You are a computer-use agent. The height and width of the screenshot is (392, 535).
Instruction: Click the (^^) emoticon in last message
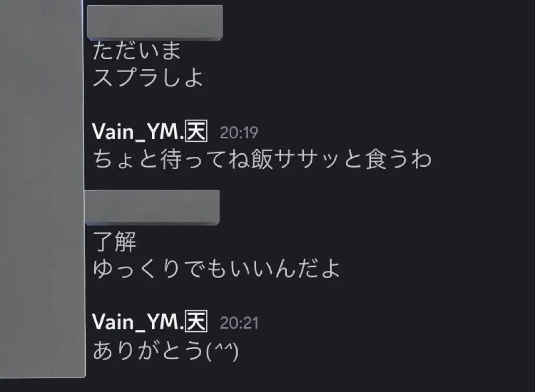[222, 351]
